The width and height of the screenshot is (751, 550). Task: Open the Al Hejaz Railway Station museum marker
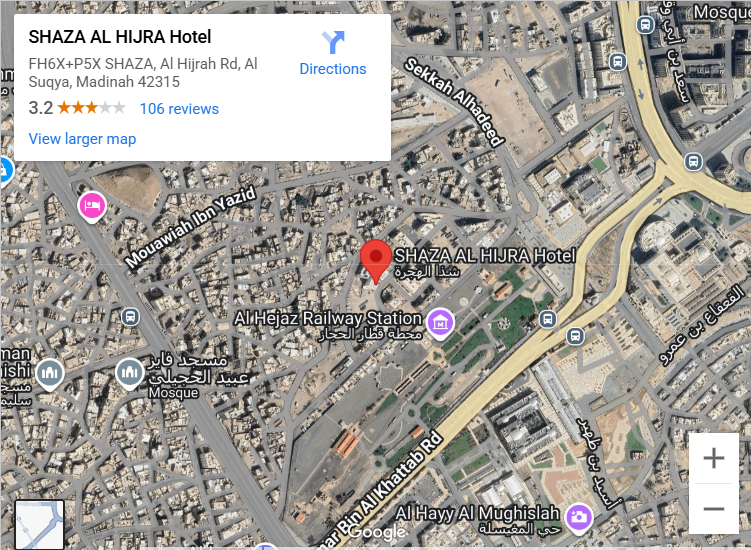click(440, 324)
